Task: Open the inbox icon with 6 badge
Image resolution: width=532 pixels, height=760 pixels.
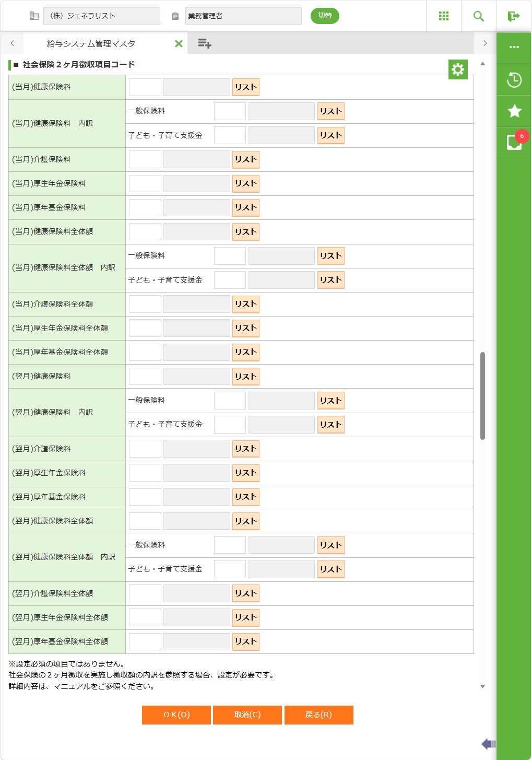Action: (x=514, y=142)
